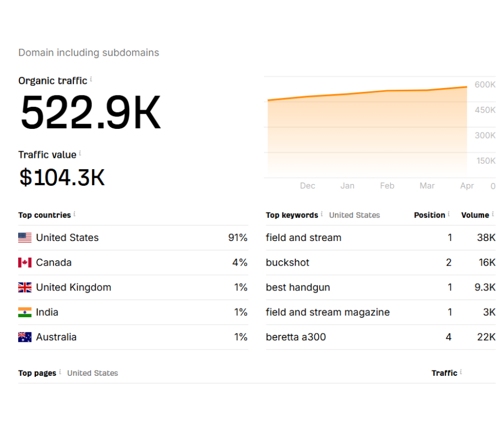Click the info icon beside Top keywords
The height and width of the screenshot is (423, 504).
(x=322, y=214)
